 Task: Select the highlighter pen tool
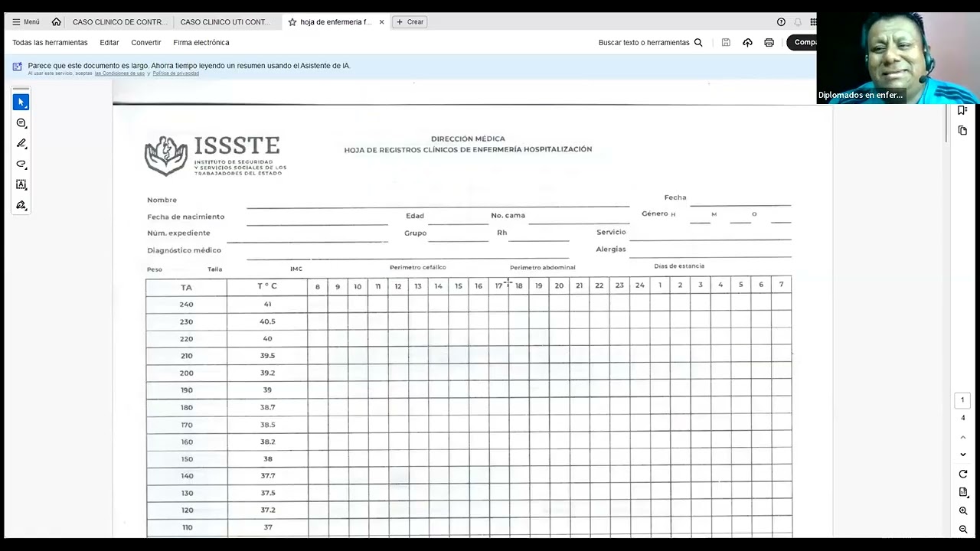point(21,143)
